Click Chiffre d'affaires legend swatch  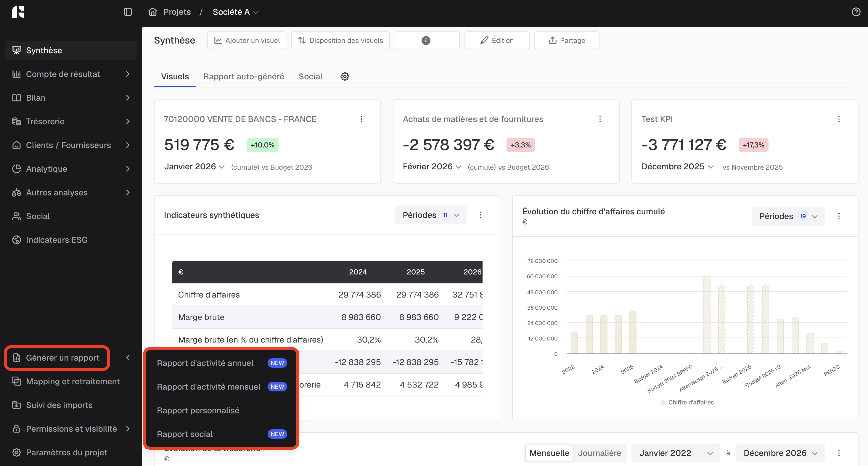click(x=663, y=402)
